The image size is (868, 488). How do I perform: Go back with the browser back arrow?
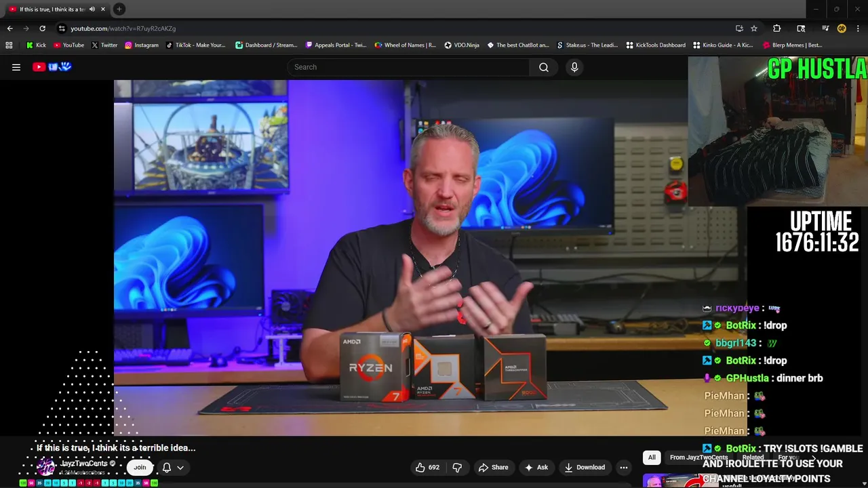tap(9, 28)
